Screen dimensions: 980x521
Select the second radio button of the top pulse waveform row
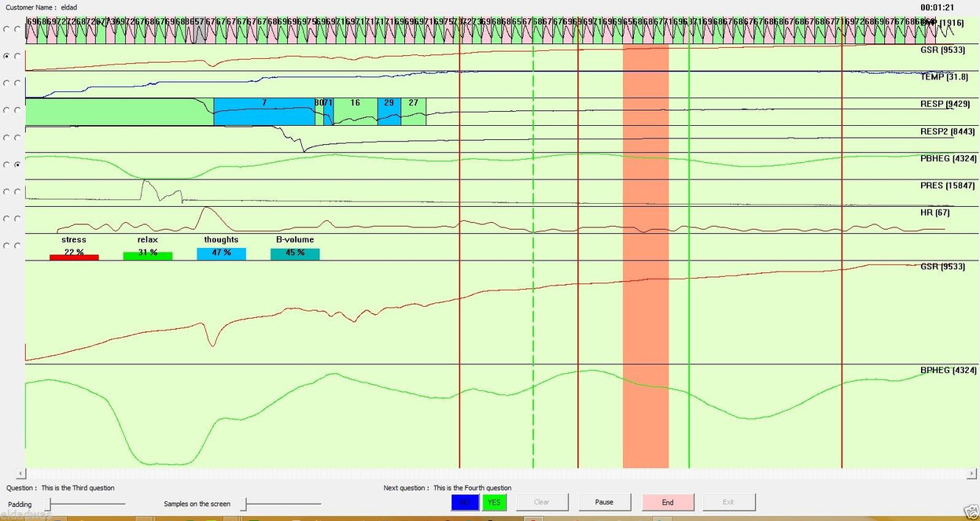(17, 29)
